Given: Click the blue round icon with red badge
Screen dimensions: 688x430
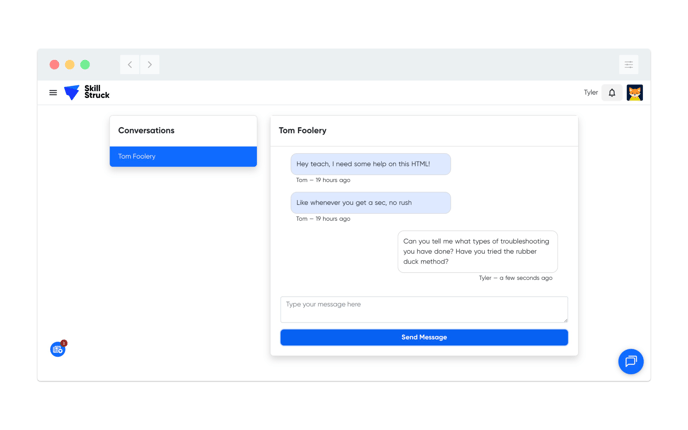Looking at the screenshot, I should [x=58, y=349].
